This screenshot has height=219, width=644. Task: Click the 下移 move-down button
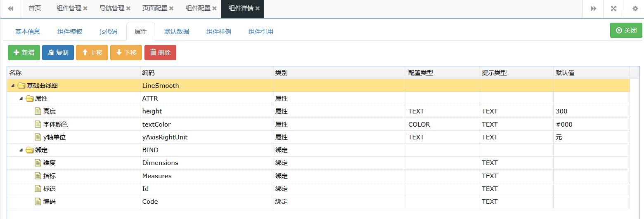(x=126, y=52)
